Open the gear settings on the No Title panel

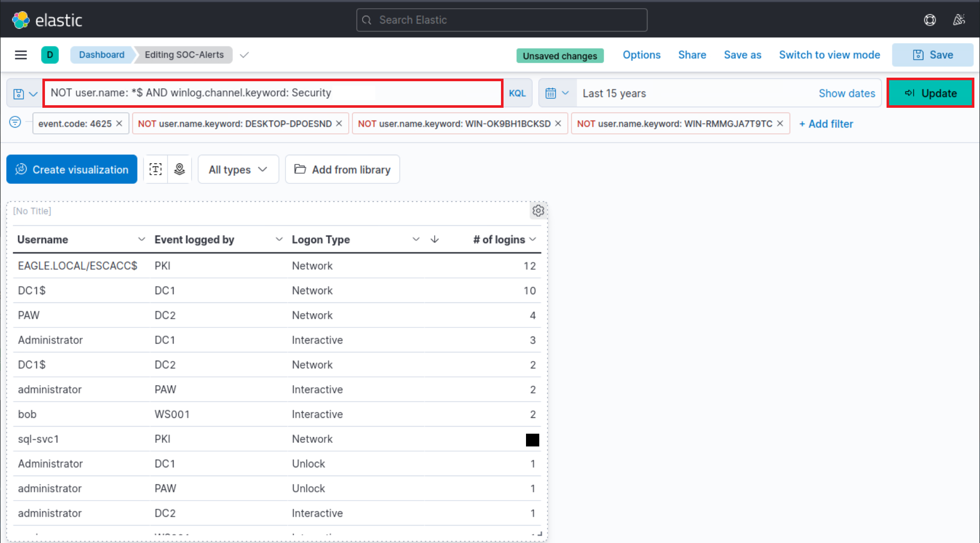point(538,210)
